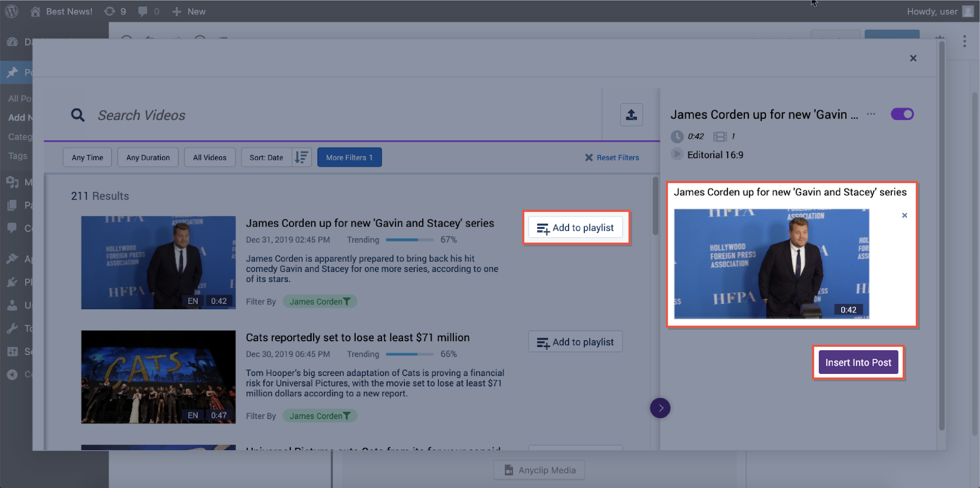Click the New plus icon in admin bar
Image resolution: width=980 pixels, height=488 pixels.
click(177, 11)
